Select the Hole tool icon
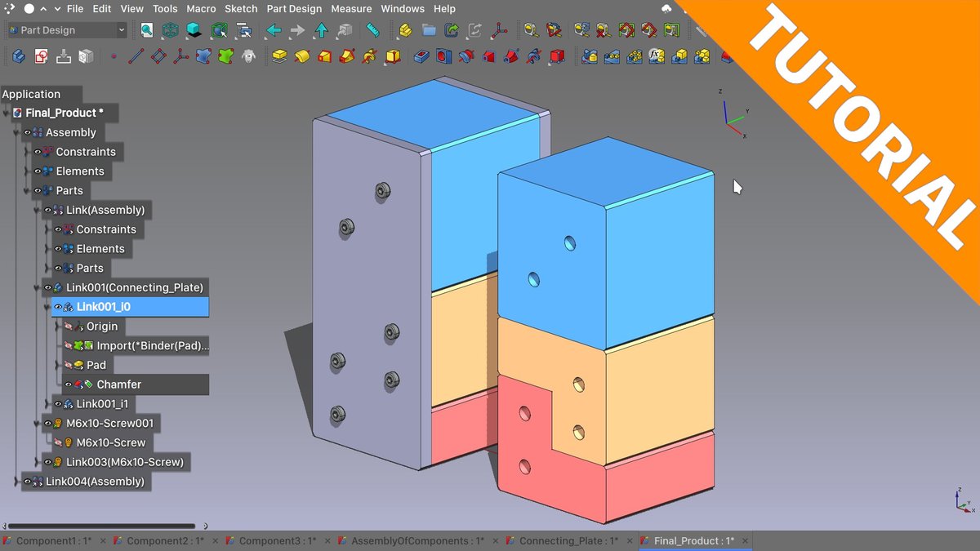This screenshot has width=980, height=551. pyautogui.click(x=443, y=56)
